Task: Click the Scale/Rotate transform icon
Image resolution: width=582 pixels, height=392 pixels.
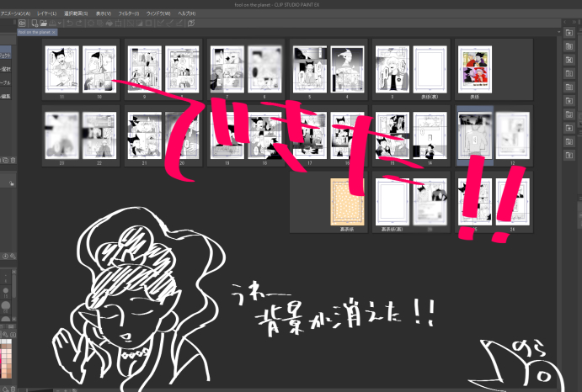Action: pyautogui.click(x=119, y=23)
